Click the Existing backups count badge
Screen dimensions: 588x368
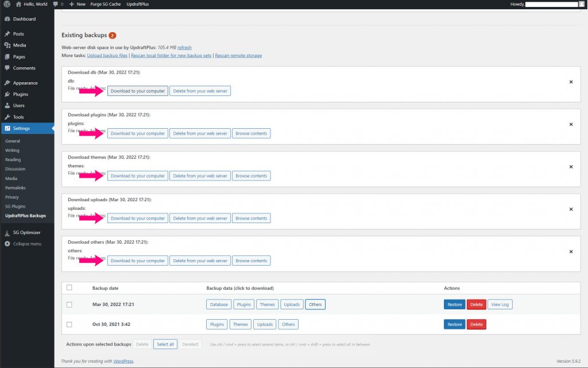(x=113, y=35)
